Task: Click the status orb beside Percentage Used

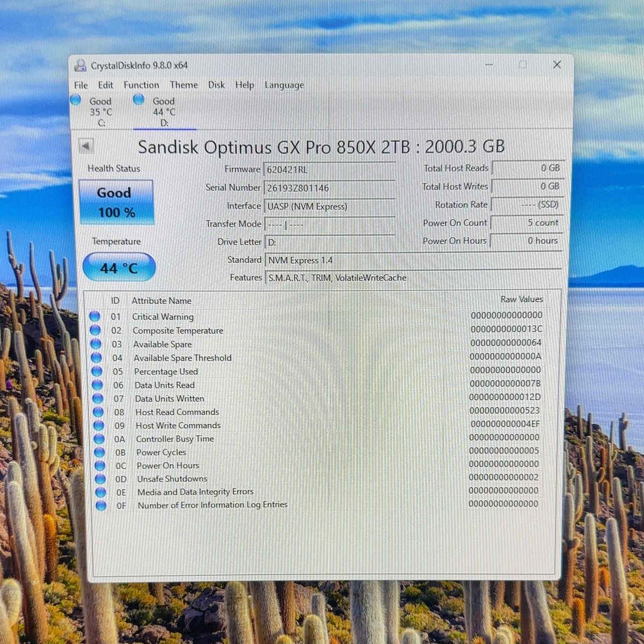Action: [x=97, y=371]
